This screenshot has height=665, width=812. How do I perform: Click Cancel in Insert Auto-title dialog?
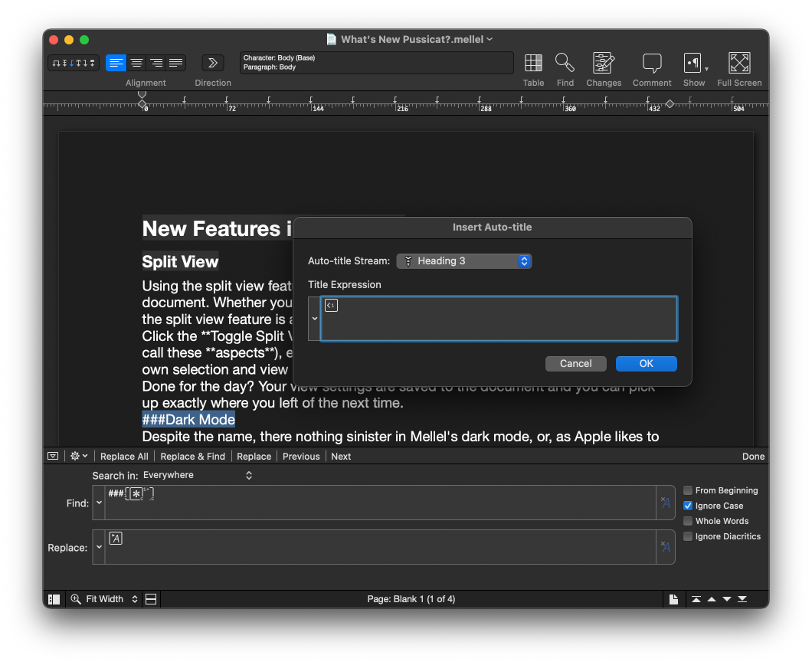[575, 364]
